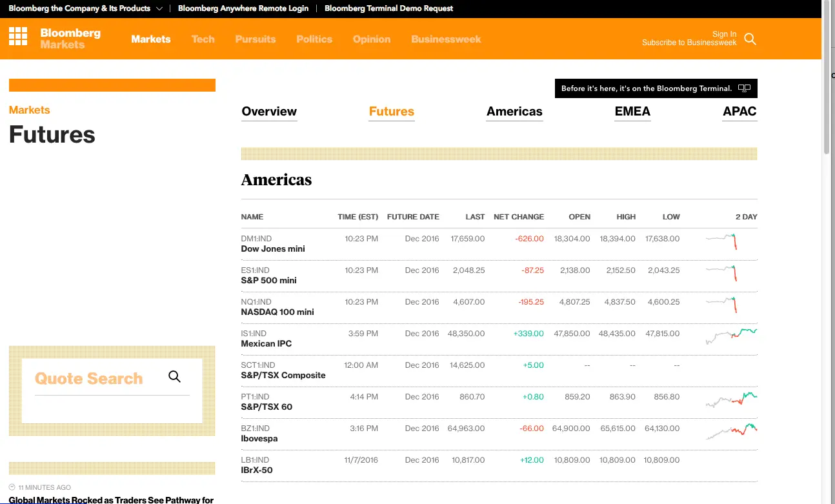The height and width of the screenshot is (504, 835).
Task: Go to the APAC tab
Action: click(739, 112)
